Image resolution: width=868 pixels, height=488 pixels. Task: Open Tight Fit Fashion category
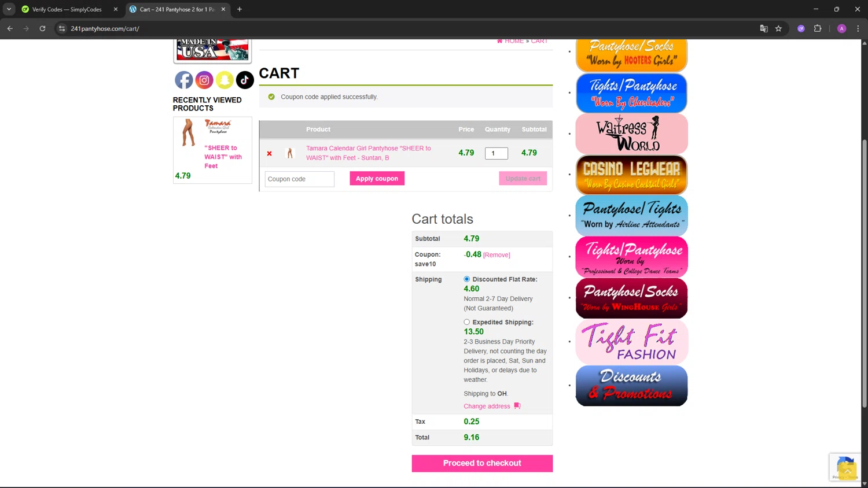point(631,342)
